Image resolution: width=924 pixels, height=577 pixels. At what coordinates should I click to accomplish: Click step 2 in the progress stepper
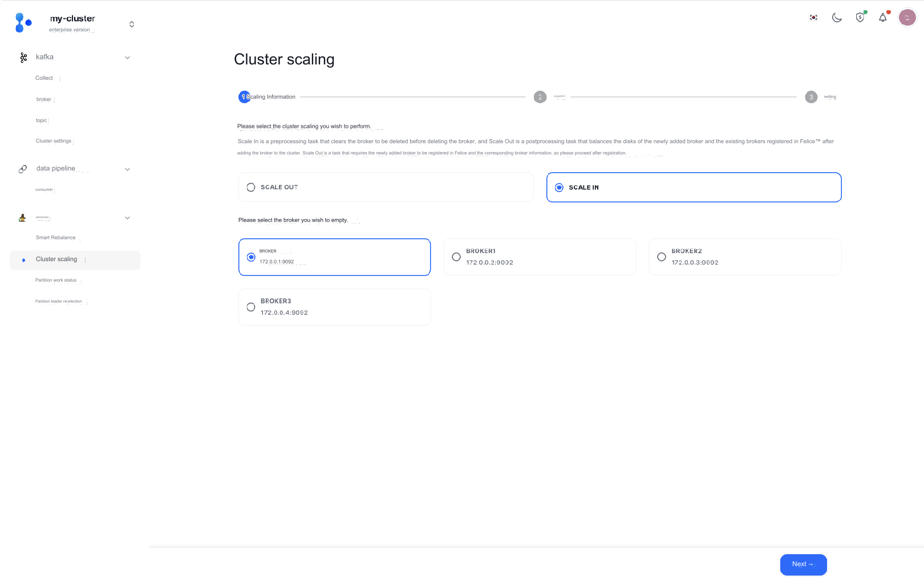[540, 97]
